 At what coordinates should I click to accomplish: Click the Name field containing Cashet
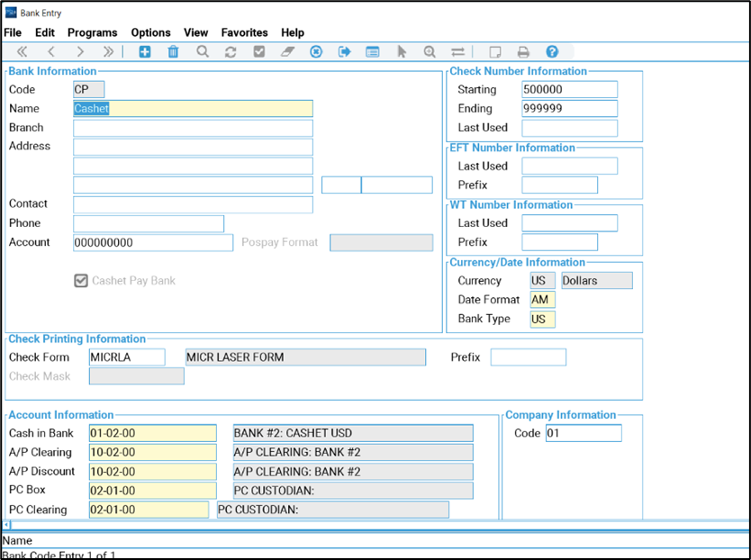click(193, 109)
